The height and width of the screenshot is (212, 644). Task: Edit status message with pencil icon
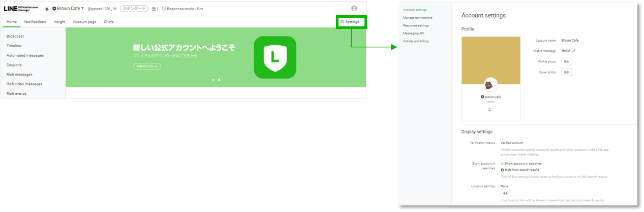[x=574, y=51]
